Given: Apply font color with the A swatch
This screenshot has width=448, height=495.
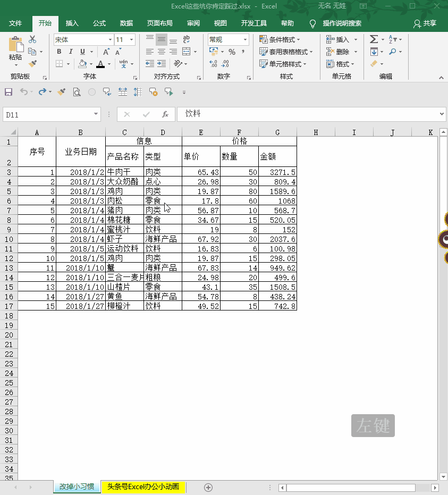Looking at the screenshot, I should coord(100,64).
